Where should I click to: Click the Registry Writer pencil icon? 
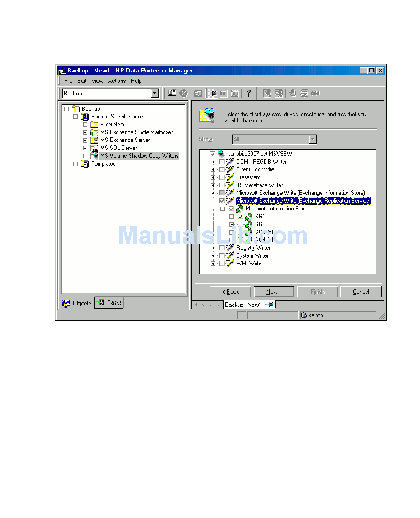point(230,248)
